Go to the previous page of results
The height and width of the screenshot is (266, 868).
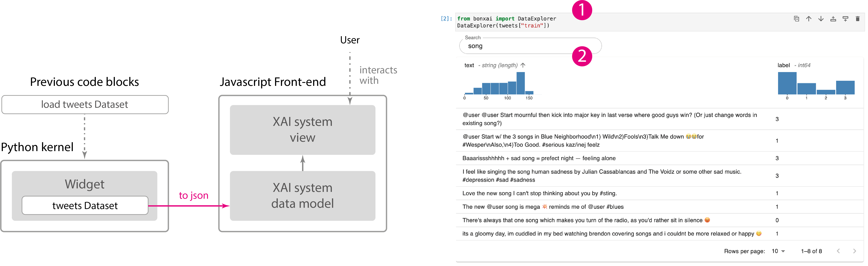(x=838, y=251)
